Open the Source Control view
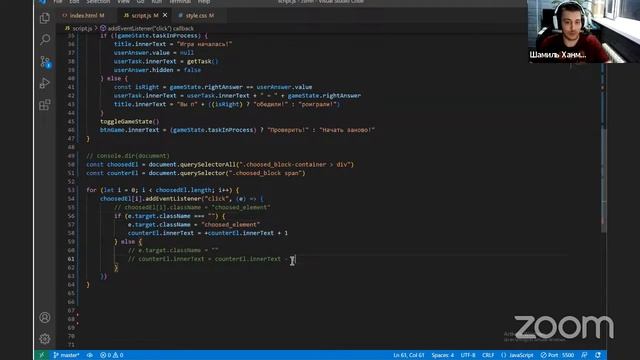The height and width of the screenshot is (360, 640). pyautogui.click(x=45, y=62)
